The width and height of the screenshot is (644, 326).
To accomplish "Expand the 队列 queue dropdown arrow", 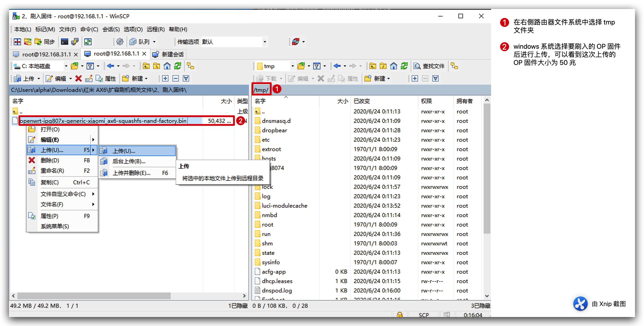I will [154, 42].
